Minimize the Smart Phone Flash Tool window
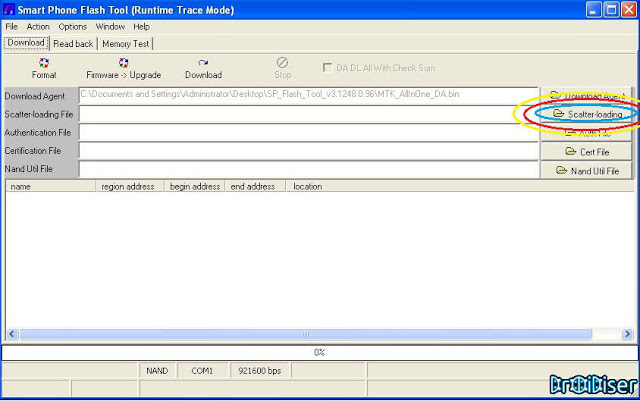The height and width of the screenshot is (401, 640). (593, 9)
